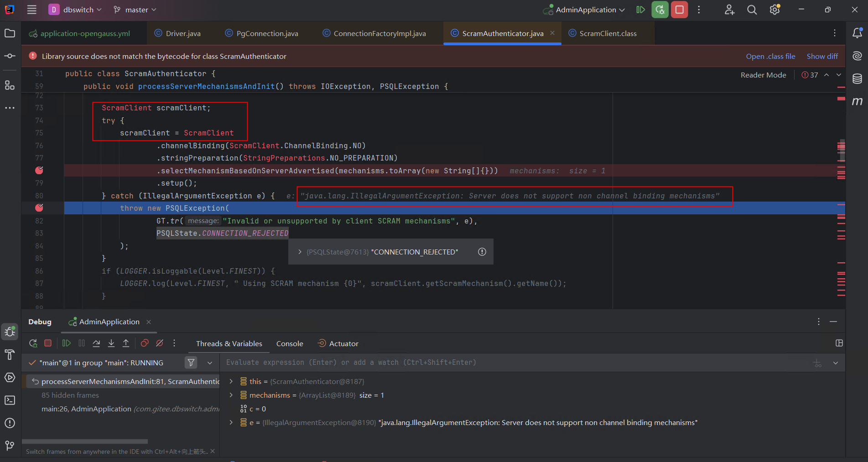Toggle the frames filter funnel button
This screenshot has height=462, width=868.
[x=191, y=363]
